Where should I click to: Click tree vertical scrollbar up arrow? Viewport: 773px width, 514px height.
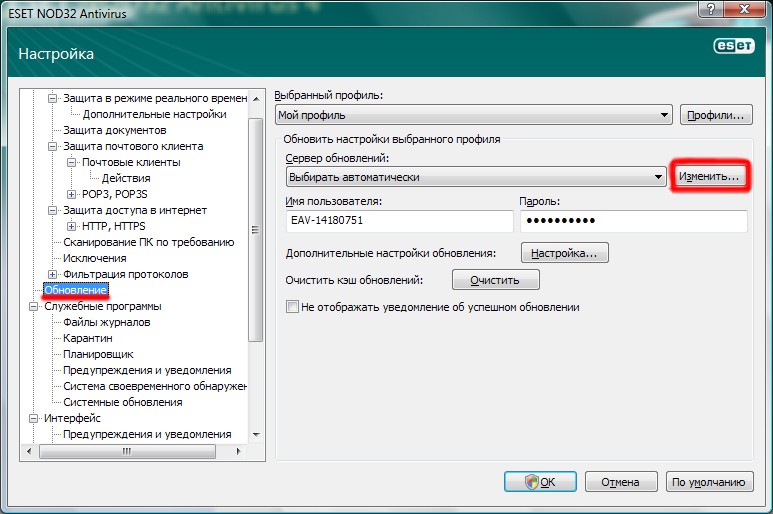[x=256, y=99]
